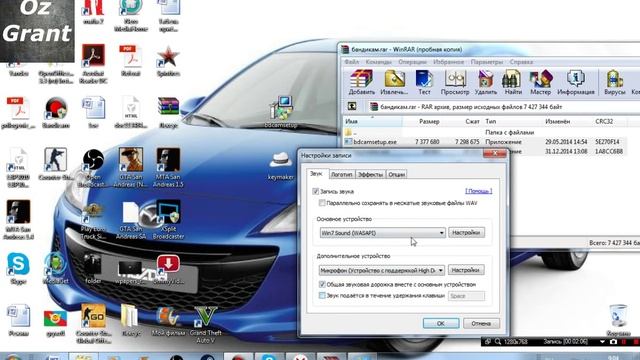Screen dimensions: 640x360
Task: Click Настройки button beside Win7 Sound device
Action: 466,233
